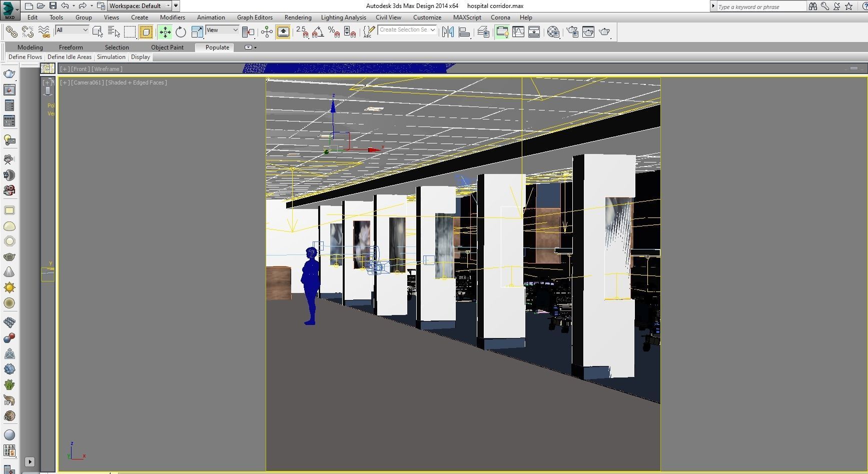This screenshot has width=868, height=474.
Task: Click the Align tool icon
Action: click(464, 32)
